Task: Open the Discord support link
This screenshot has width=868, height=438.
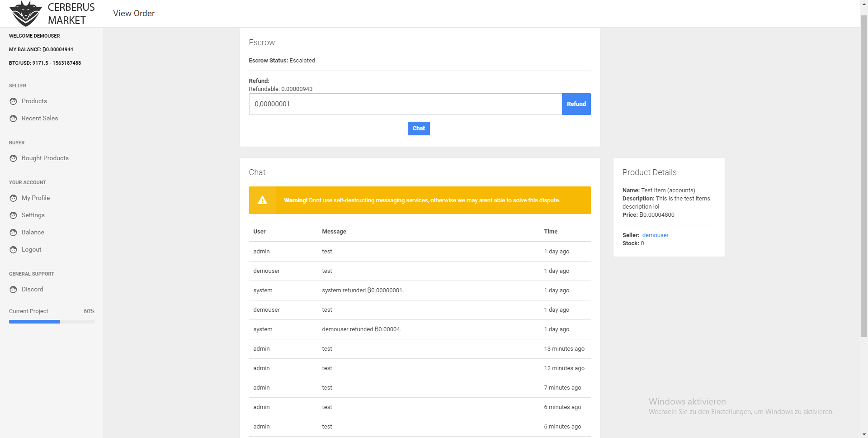Action: pos(33,289)
